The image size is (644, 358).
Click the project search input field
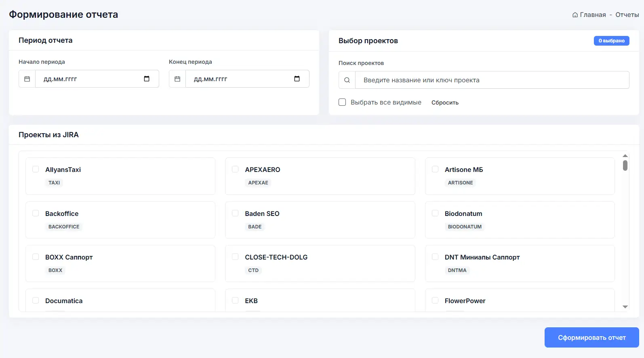(492, 80)
